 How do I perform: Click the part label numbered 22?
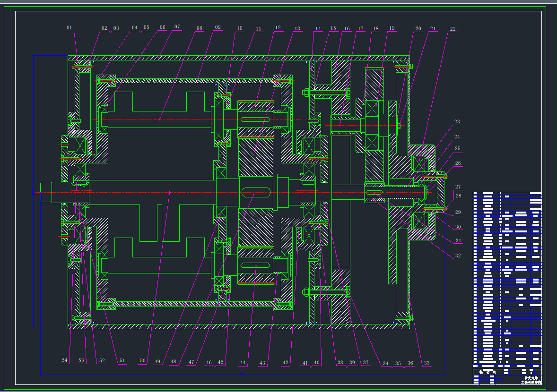pyautogui.click(x=453, y=29)
